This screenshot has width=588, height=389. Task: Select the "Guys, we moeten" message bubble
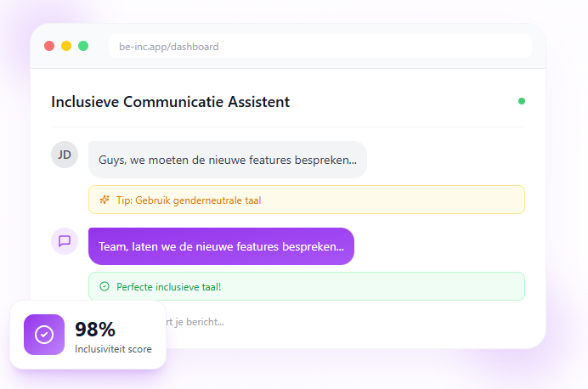point(228,160)
